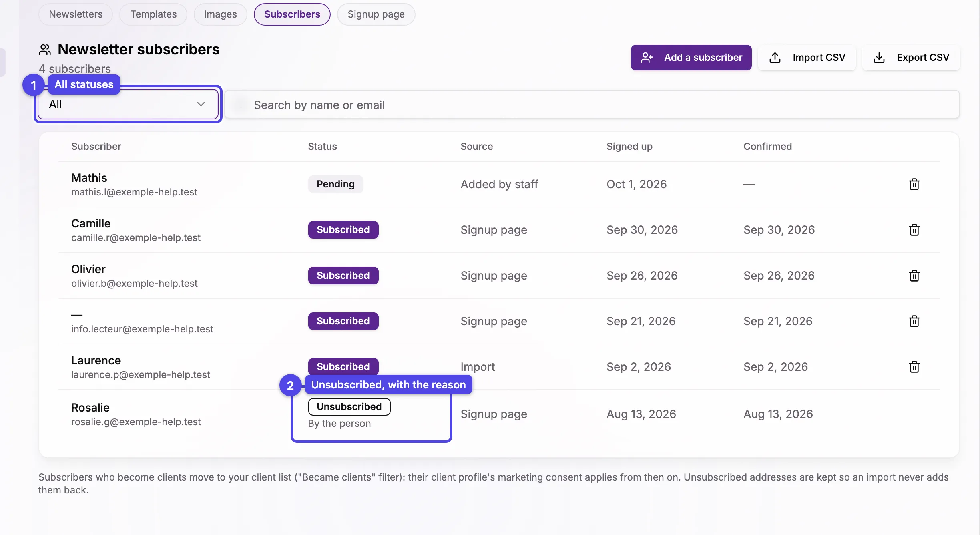Focus the search by name or email field
Screen dimensions: 980x535
click(x=592, y=105)
